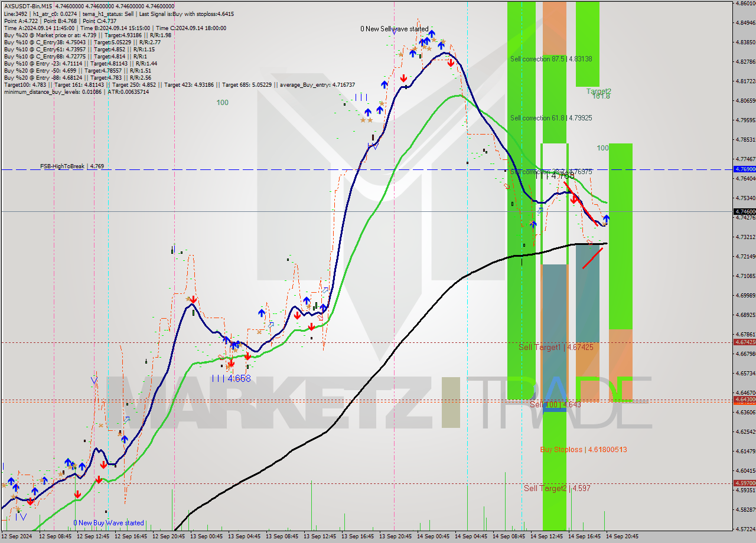Click the blue up arrow on the latest candle
756x543 pixels.
[607, 219]
